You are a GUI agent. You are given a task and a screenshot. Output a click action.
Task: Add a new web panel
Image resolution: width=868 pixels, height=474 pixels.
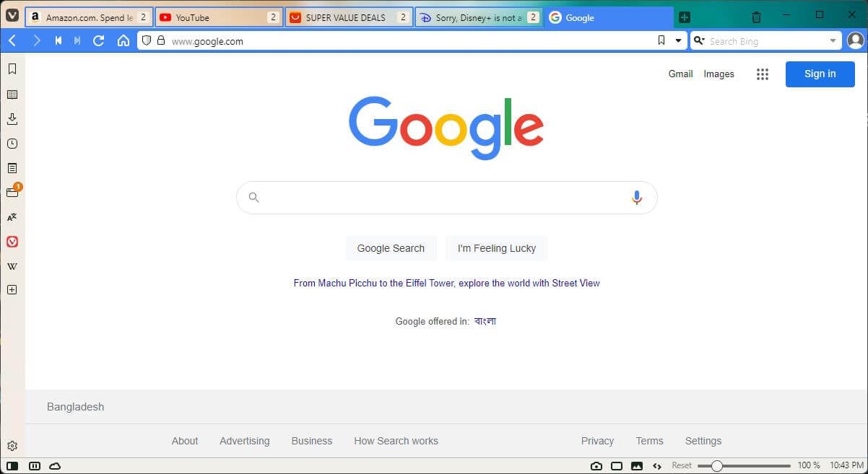pos(12,290)
